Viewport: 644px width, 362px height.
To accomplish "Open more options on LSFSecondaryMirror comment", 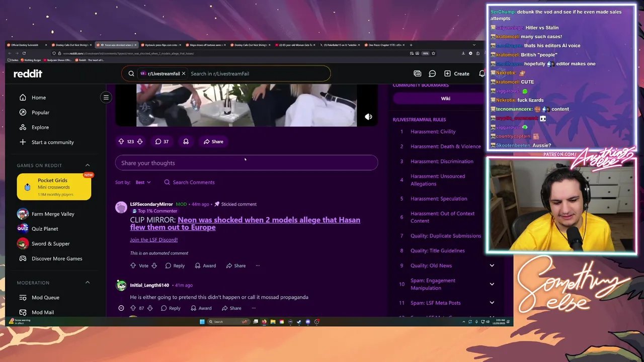I will click(x=258, y=265).
